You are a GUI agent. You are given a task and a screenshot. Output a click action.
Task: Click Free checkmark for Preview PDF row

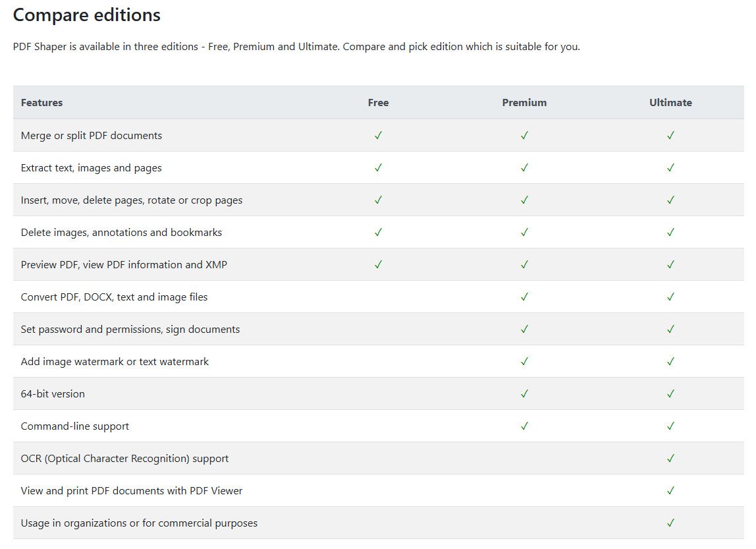(378, 264)
